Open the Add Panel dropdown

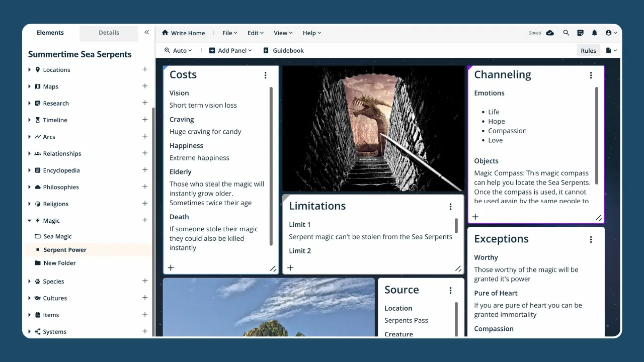(x=230, y=51)
